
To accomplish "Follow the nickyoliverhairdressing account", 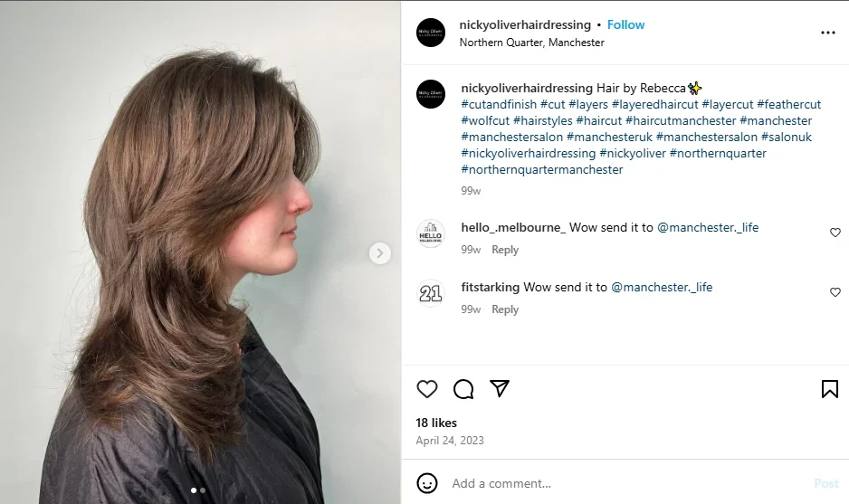I will (625, 24).
